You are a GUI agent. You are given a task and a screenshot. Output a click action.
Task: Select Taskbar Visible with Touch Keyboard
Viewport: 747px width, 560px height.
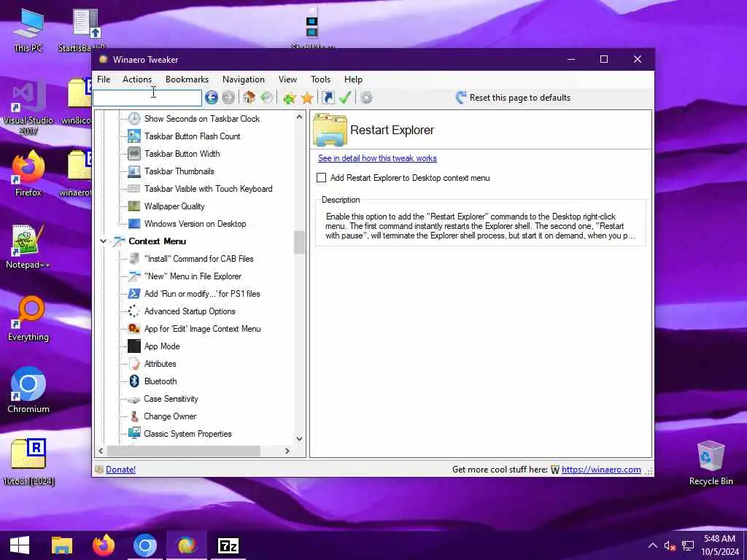click(x=208, y=189)
